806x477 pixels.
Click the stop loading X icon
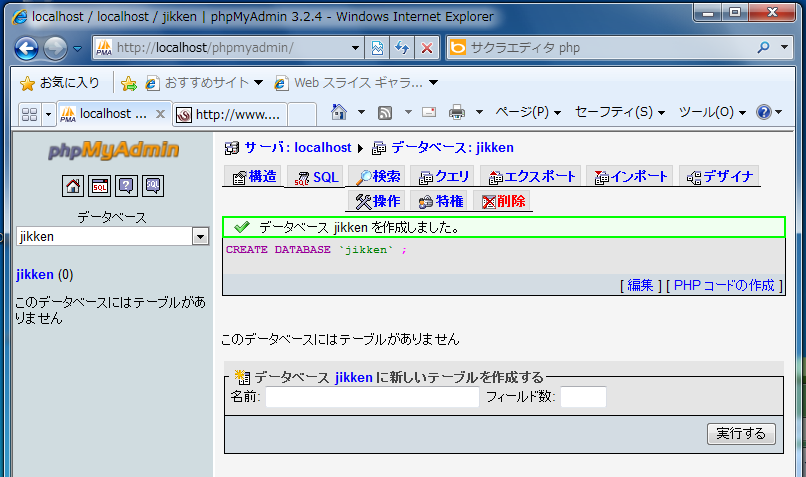click(x=427, y=48)
